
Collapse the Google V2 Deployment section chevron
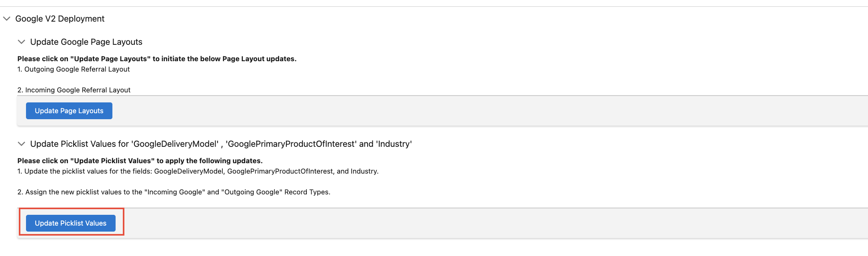[x=7, y=19]
